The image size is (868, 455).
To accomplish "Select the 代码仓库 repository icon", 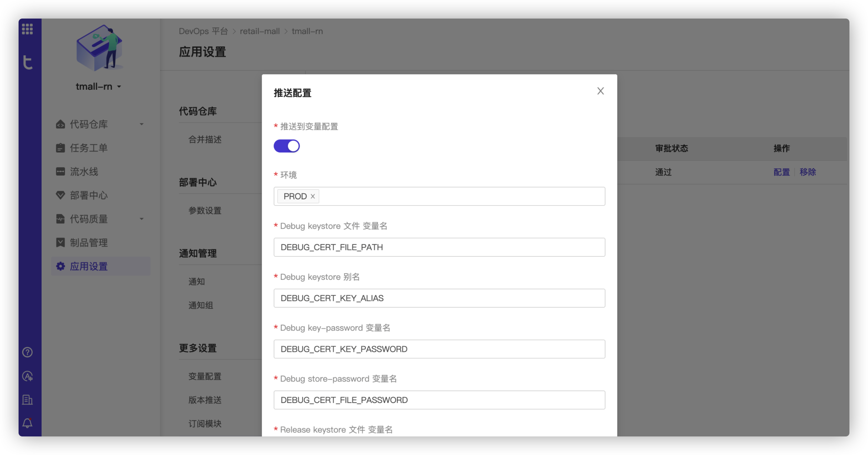I will (61, 124).
